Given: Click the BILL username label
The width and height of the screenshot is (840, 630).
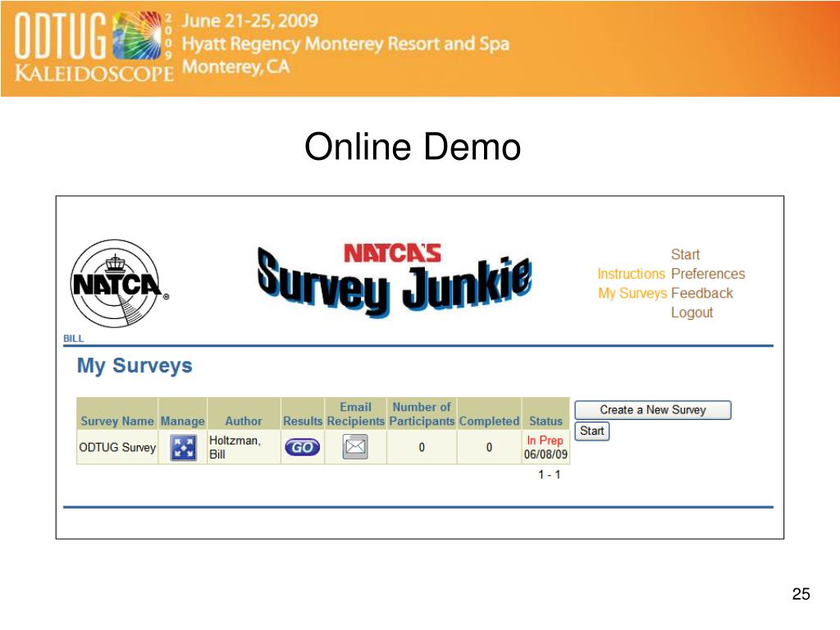Looking at the screenshot, I should coord(73,339).
